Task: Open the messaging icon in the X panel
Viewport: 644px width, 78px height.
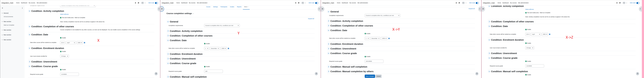Action: [138, 3]
